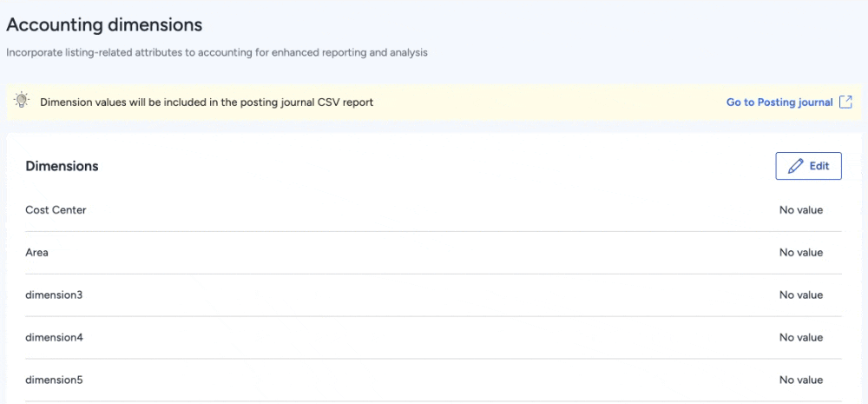This screenshot has width=868, height=404.
Task: Select dimension3's No value field
Action: click(x=800, y=295)
